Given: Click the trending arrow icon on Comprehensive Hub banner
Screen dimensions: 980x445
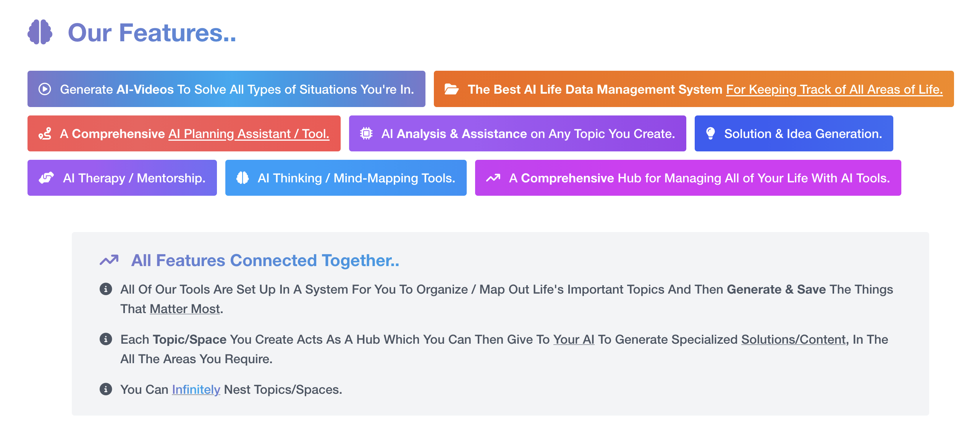Looking at the screenshot, I should [493, 178].
